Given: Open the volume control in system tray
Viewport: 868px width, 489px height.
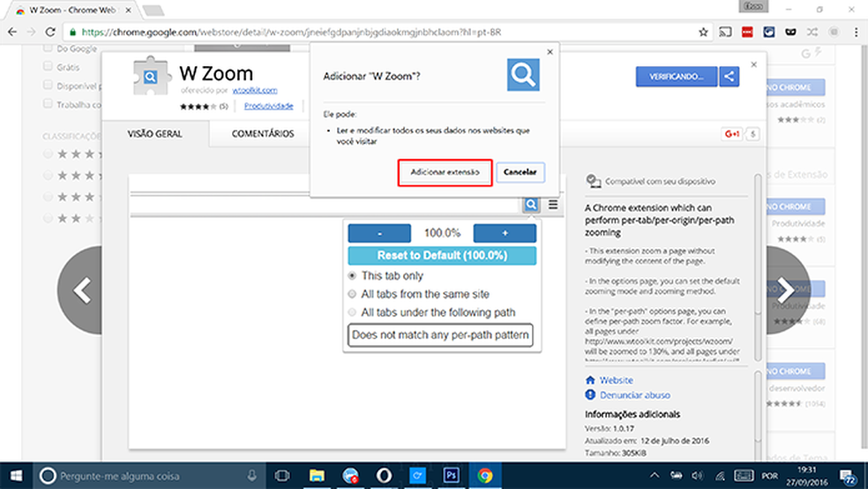Looking at the screenshot, I should coord(697,476).
